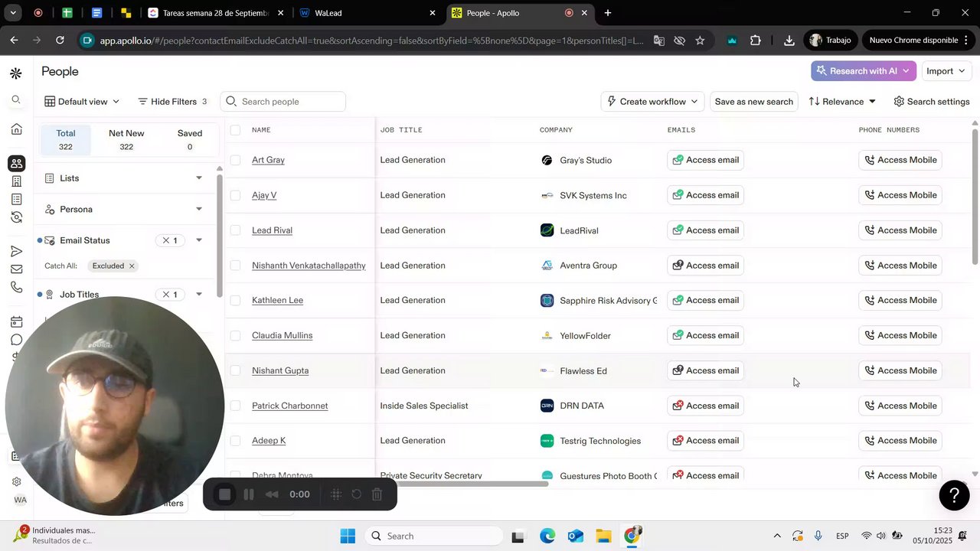The image size is (980, 551).
Task: Click Hide Filters button
Action: (x=172, y=102)
